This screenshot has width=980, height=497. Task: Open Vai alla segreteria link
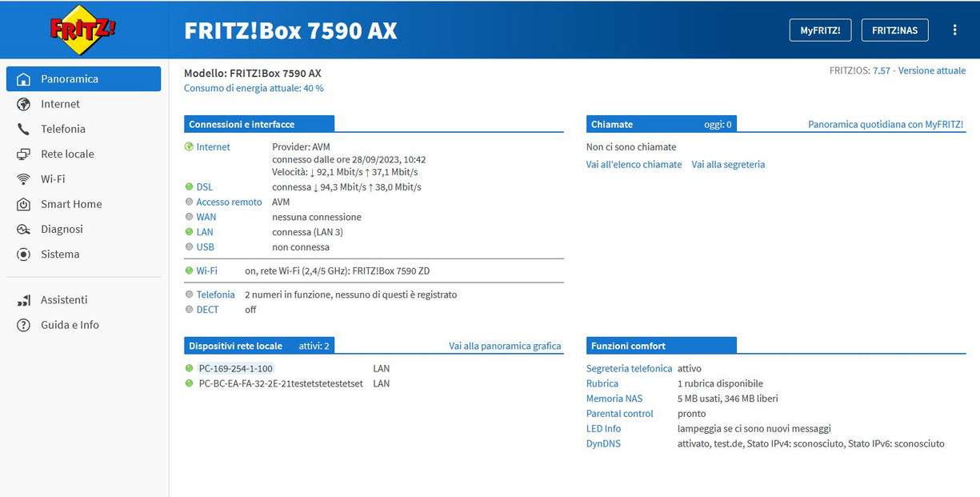pos(728,165)
